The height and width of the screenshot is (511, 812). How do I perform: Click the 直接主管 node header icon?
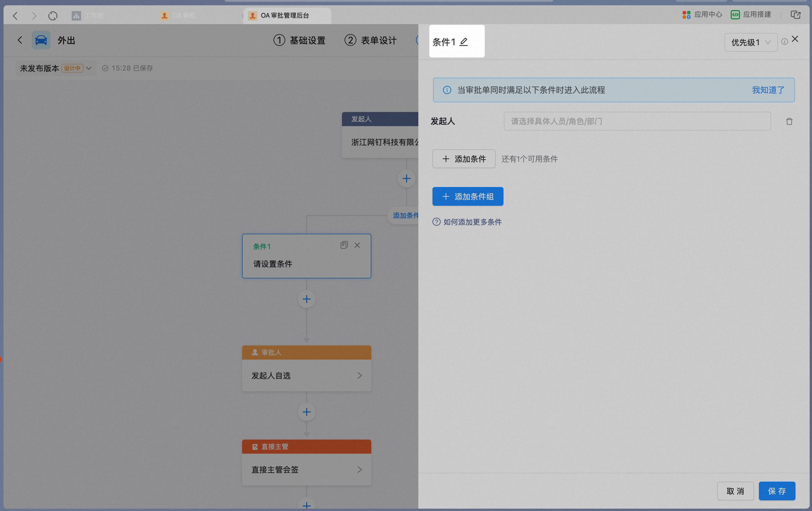click(255, 447)
